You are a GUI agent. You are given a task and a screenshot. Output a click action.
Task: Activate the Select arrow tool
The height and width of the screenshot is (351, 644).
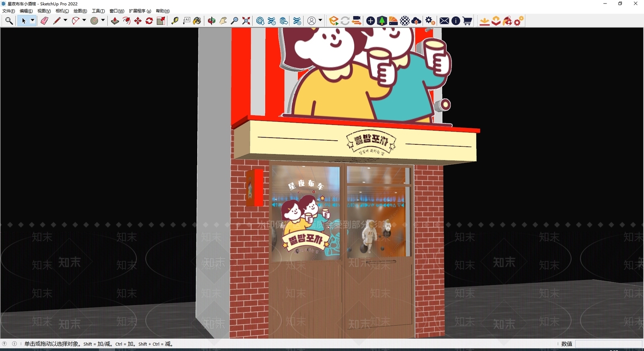(x=23, y=21)
